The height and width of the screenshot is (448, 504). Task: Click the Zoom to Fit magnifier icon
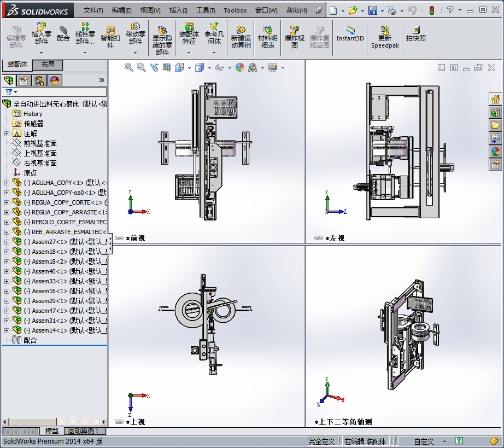coord(129,67)
